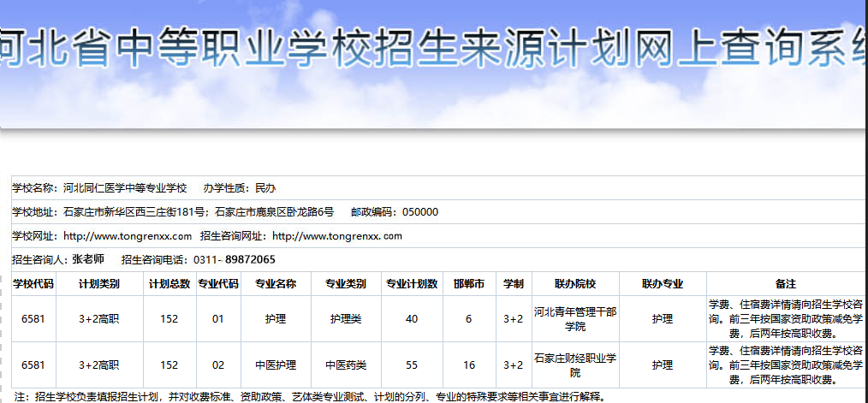
Task: Click the 联办专业 column header
Action: pos(663,284)
